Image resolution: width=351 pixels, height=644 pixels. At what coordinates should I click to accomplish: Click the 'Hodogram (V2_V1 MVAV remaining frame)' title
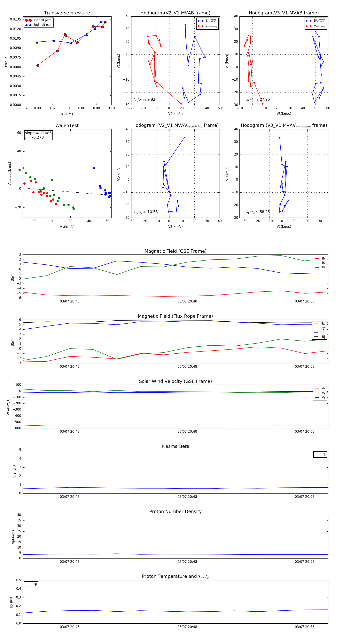pyautogui.click(x=175, y=125)
